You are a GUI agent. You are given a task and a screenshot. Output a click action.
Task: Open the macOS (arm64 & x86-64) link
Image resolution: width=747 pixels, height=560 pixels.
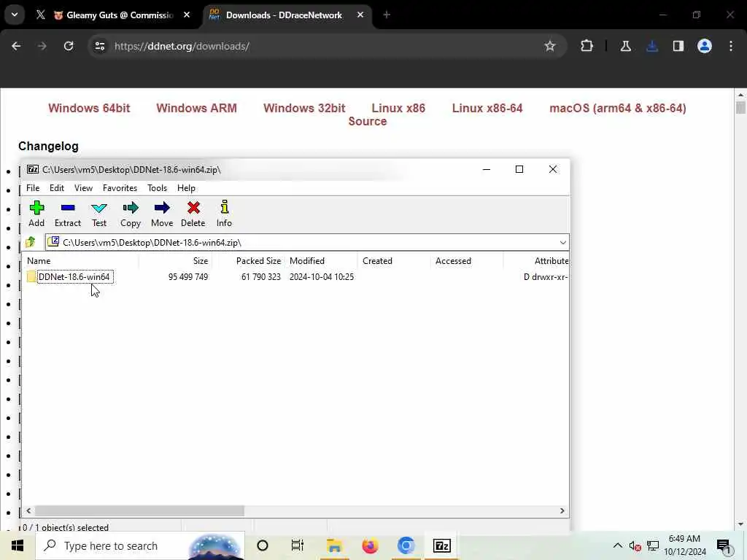pyautogui.click(x=618, y=108)
